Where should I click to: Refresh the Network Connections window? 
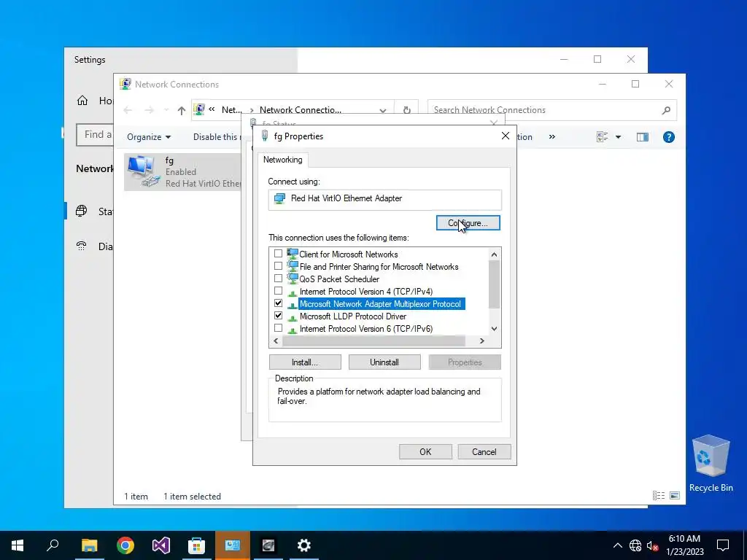(407, 110)
